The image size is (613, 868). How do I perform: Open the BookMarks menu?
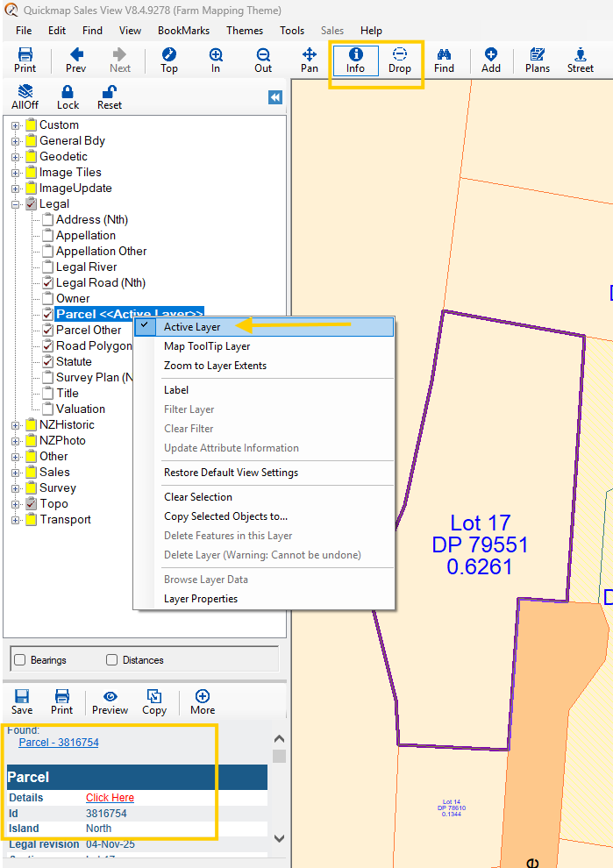pyautogui.click(x=184, y=30)
